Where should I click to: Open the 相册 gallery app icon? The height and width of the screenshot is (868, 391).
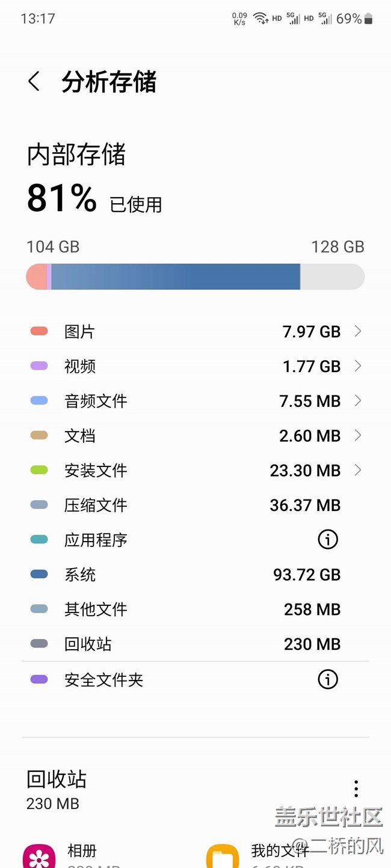[39, 857]
